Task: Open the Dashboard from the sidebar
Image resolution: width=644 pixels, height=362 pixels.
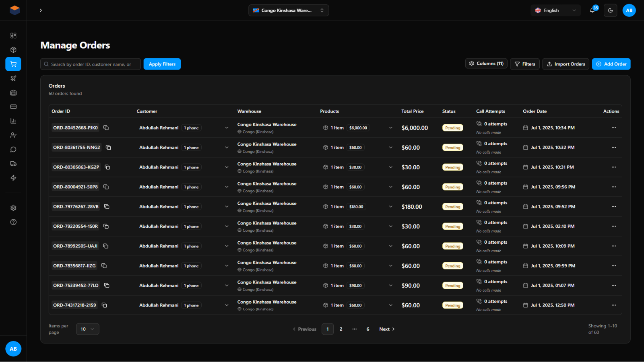Action: (13, 35)
